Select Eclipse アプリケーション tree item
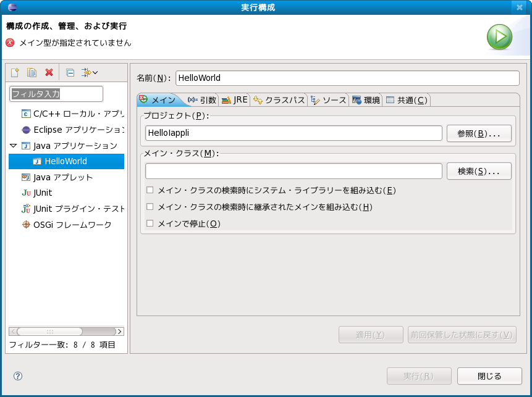This screenshot has height=397, width=532. tap(73, 130)
